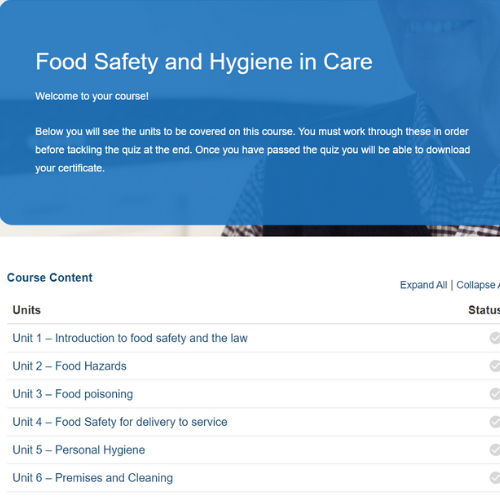Click the Course Content heading
500x500 pixels.
click(50, 278)
